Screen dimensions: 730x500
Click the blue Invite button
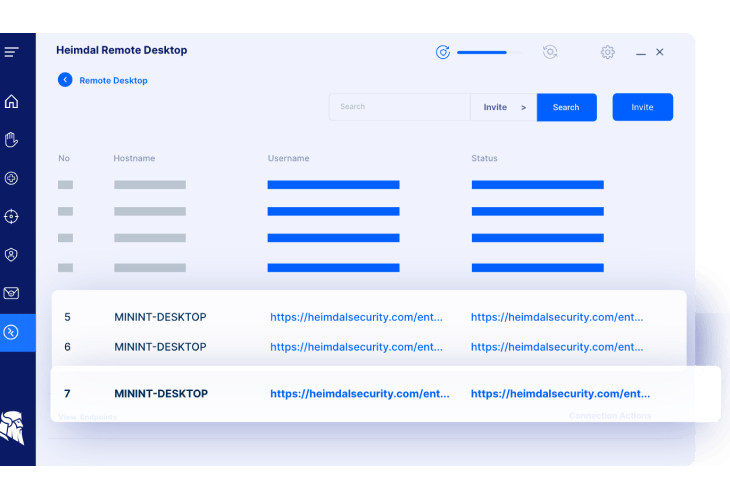click(642, 107)
